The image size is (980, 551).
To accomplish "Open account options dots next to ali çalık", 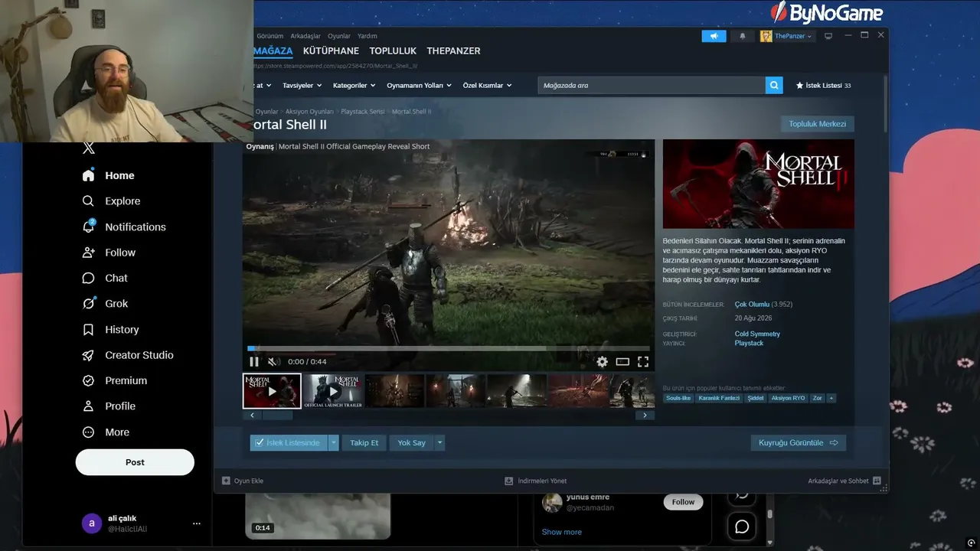I will click(x=197, y=523).
